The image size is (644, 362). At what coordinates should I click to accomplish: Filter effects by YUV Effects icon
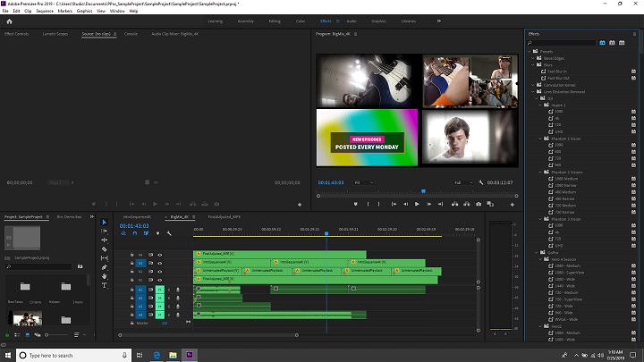tap(622, 43)
